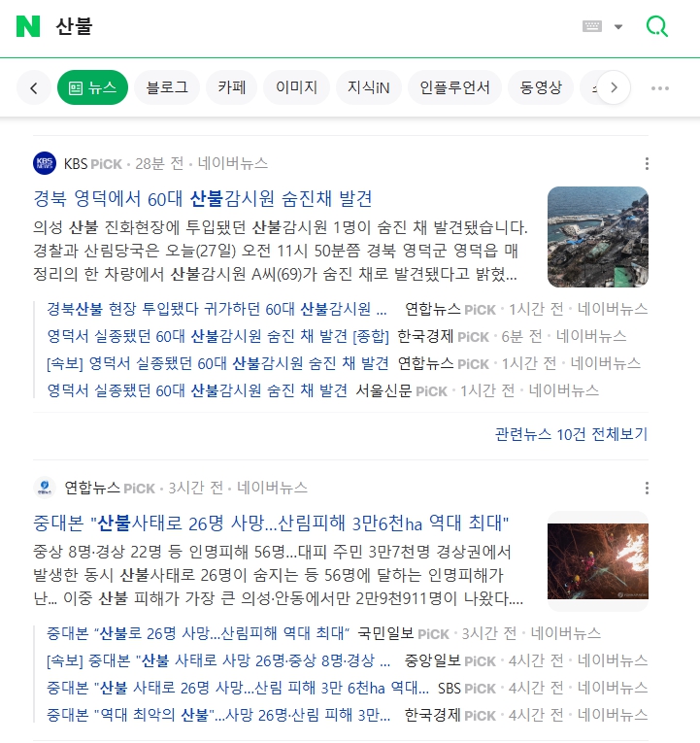Switch to the 동영상 tab
Image resolution: width=700 pixels, height=743 pixels.
point(541,87)
